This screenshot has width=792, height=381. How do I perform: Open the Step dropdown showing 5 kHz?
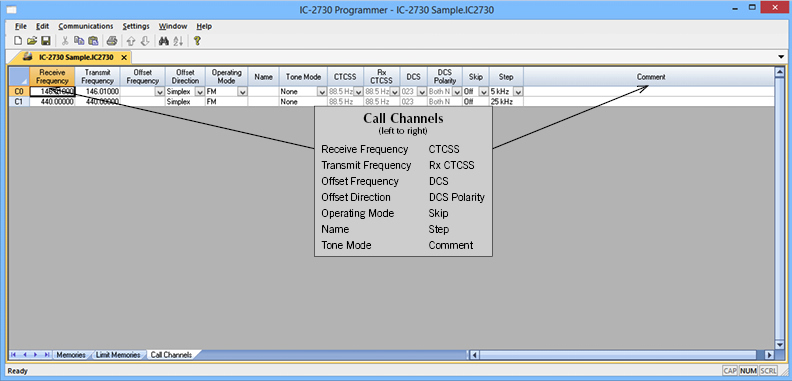click(x=518, y=92)
